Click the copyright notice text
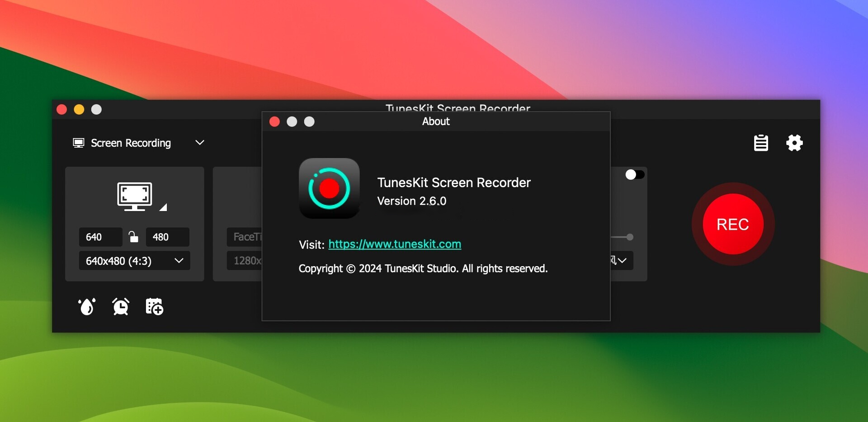Image resolution: width=868 pixels, height=422 pixels. click(x=423, y=268)
